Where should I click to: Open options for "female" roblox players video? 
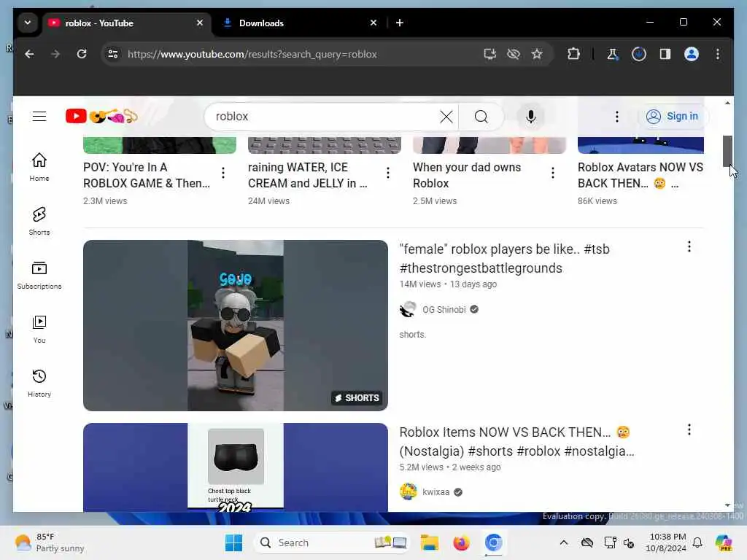[x=689, y=246]
